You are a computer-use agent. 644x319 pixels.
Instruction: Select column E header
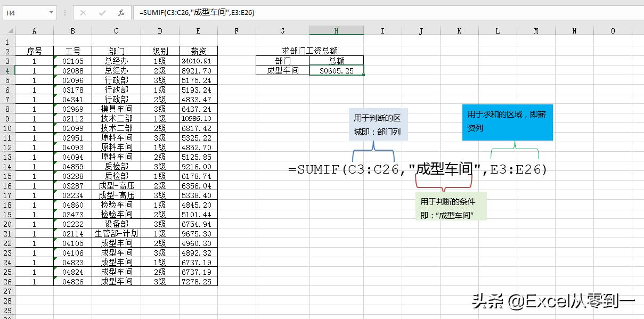click(198, 30)
